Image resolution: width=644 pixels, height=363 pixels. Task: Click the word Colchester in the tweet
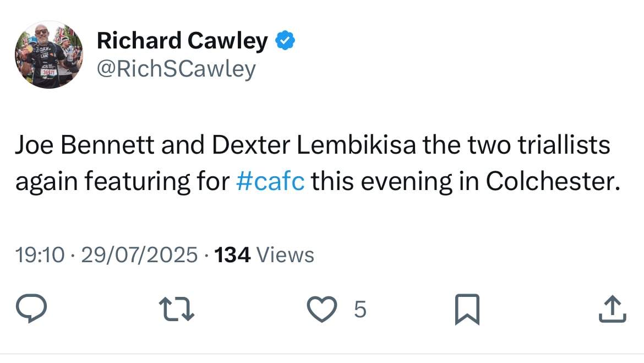553,181
